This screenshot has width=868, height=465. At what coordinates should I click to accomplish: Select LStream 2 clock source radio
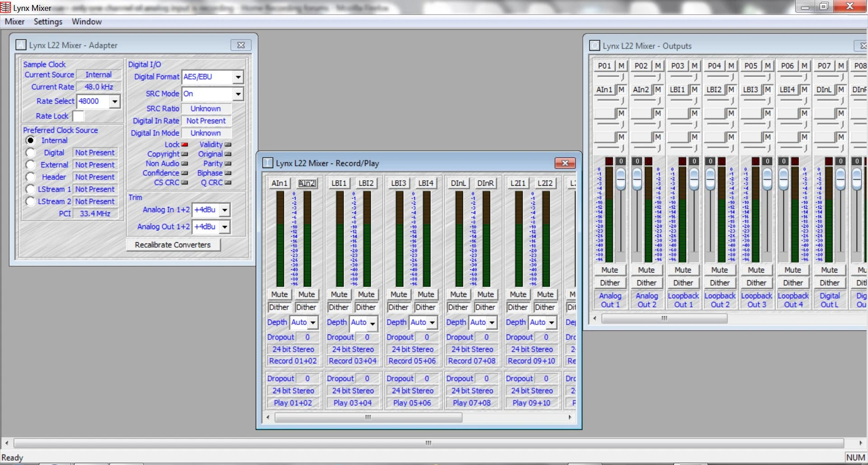(30, 202)
